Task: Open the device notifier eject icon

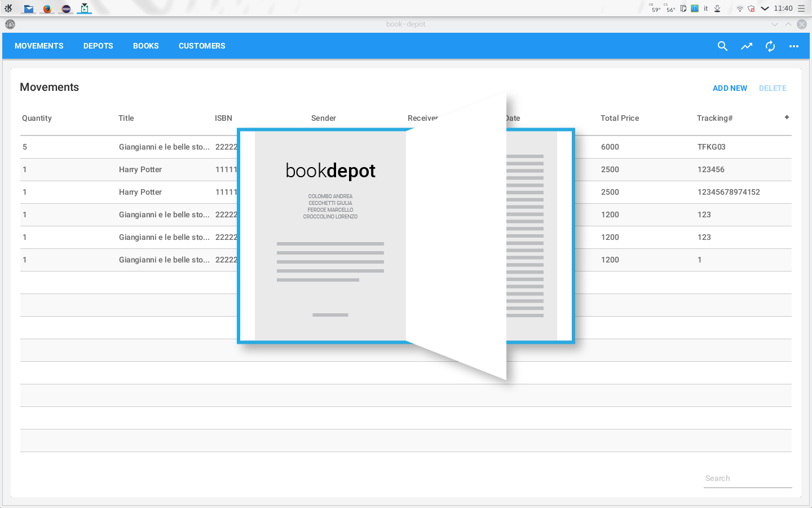Action: (x=717, y=8)
